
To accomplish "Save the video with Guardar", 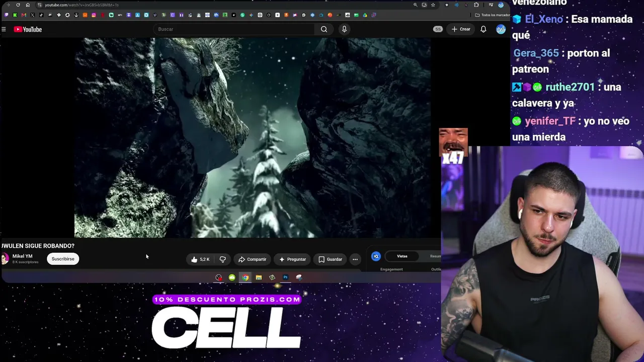I will [x=330, y=259].
